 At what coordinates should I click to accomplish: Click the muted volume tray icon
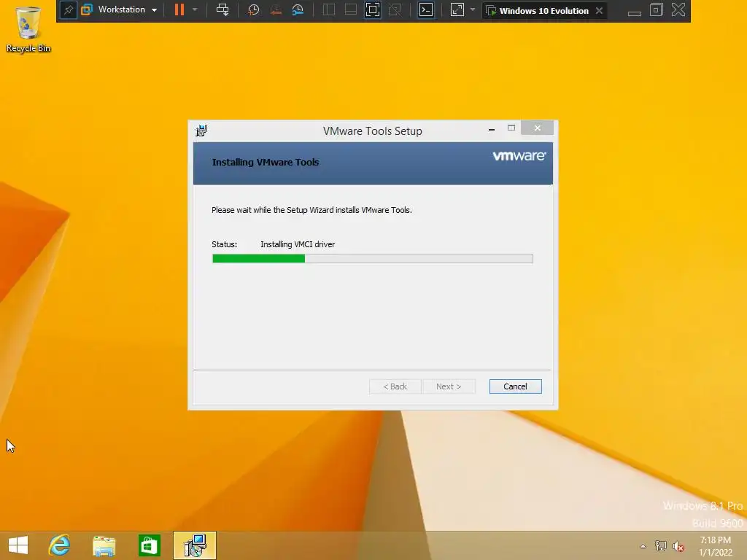click(x=678, y=546)
